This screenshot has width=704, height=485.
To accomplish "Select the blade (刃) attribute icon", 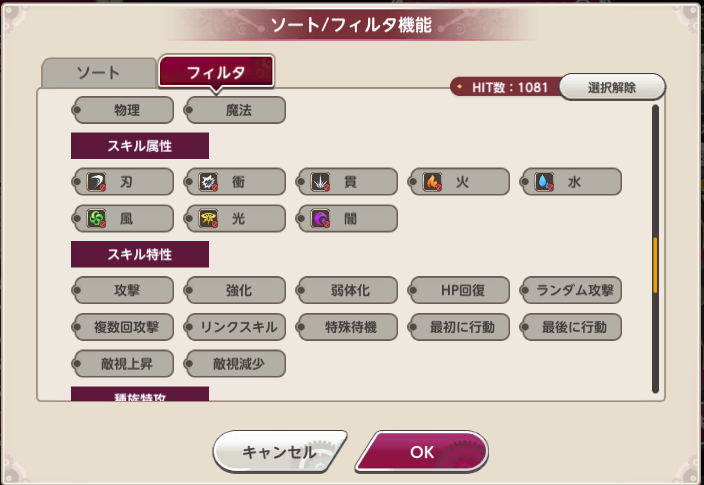I will [x=97, y=182].
